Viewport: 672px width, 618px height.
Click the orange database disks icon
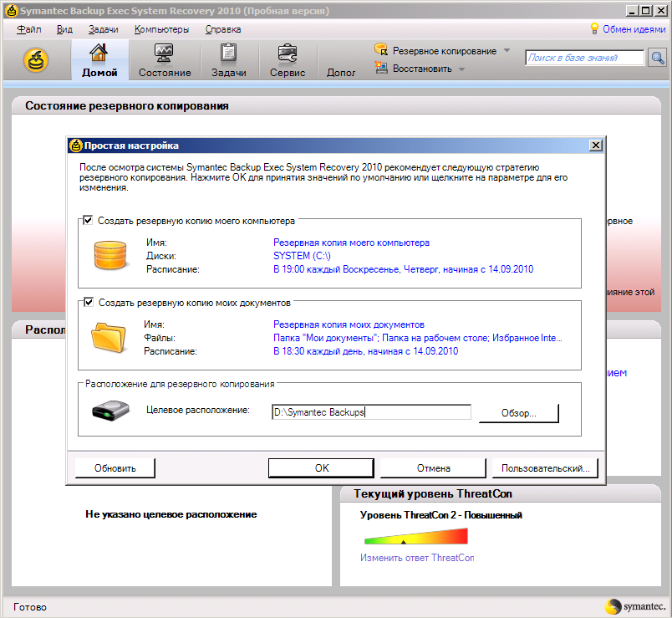(x=110, y=255)
